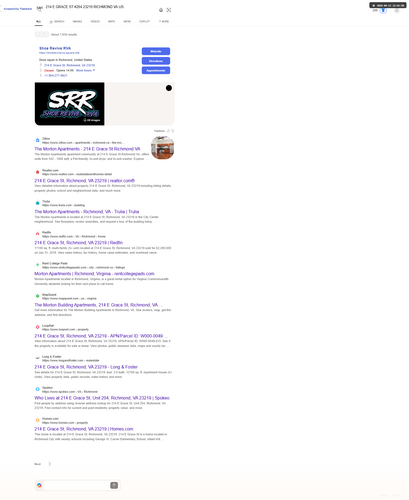Image resolution: width=409 pixels, height=500 pixels.
Task: Open the Accessibility Feedback link
Action: click(18, 9)
